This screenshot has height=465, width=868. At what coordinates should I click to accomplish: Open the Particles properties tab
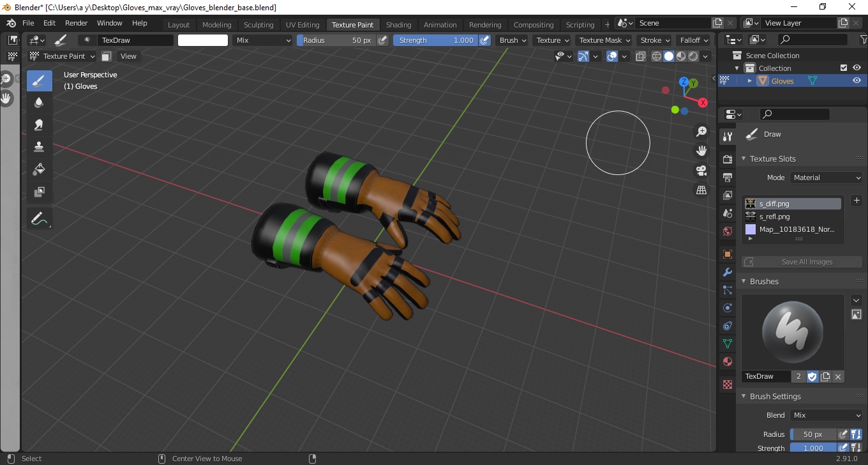727,291
